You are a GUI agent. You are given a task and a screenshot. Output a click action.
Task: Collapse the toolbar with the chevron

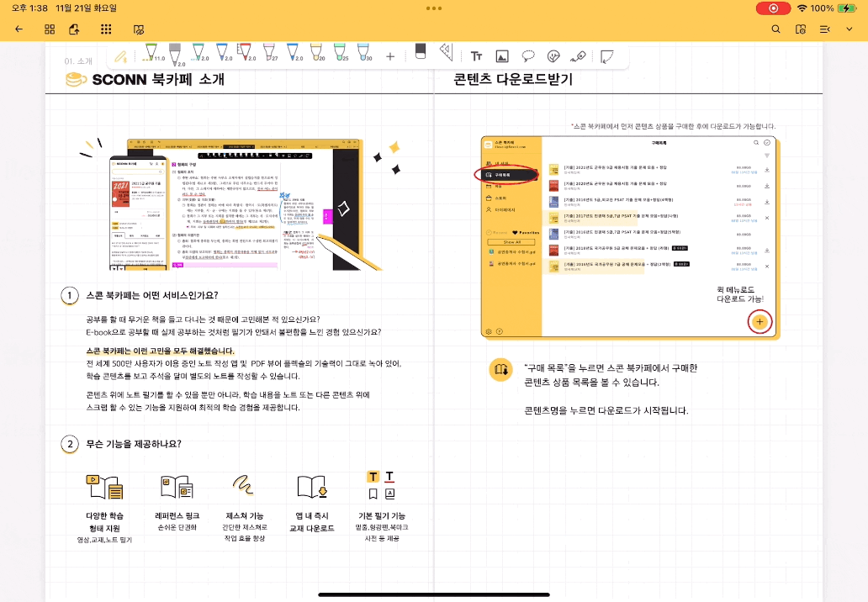click(x=849, y=29)
